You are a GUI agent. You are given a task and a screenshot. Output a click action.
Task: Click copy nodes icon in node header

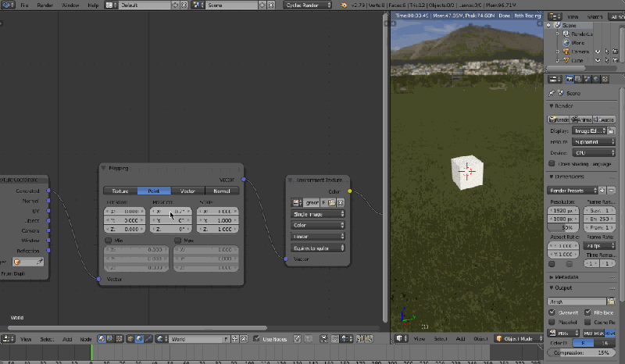coord(360,339)
